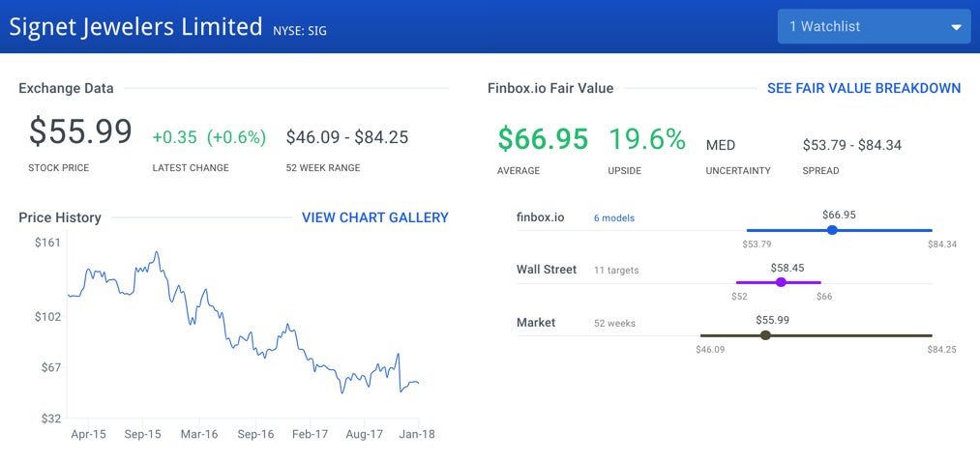Click the 11 targets label

pyautogui.click(x=616, y=271)
